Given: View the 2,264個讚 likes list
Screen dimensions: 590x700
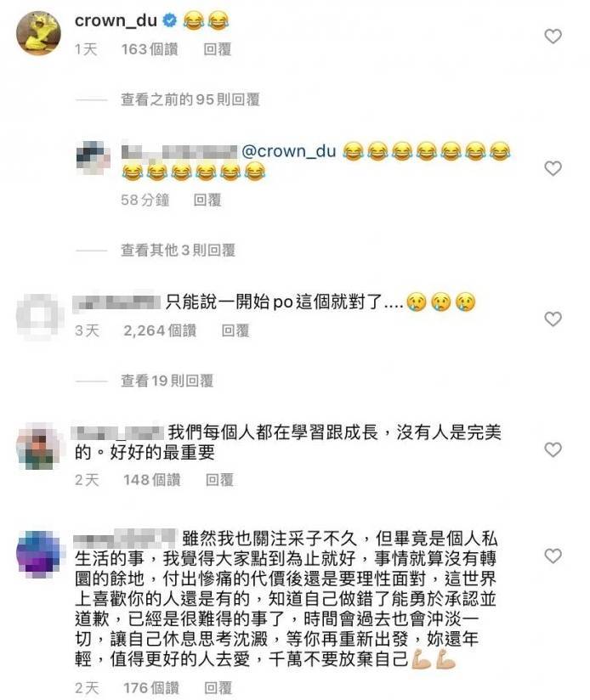Looking at the screenshot, I should (x=160, y=330).
